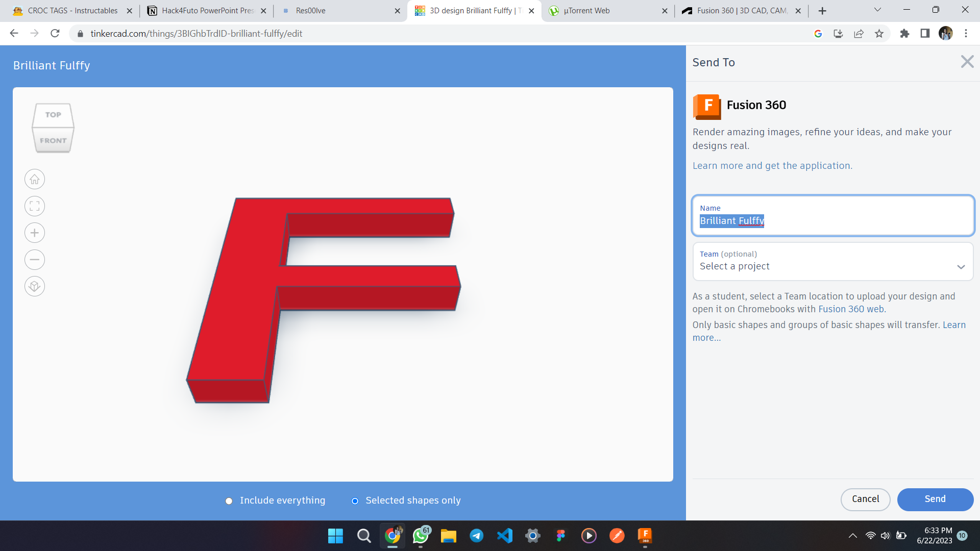Click the Fusion 360 logo icon
Viewport: 980px width, 551px height.
(x=707, y=107)
